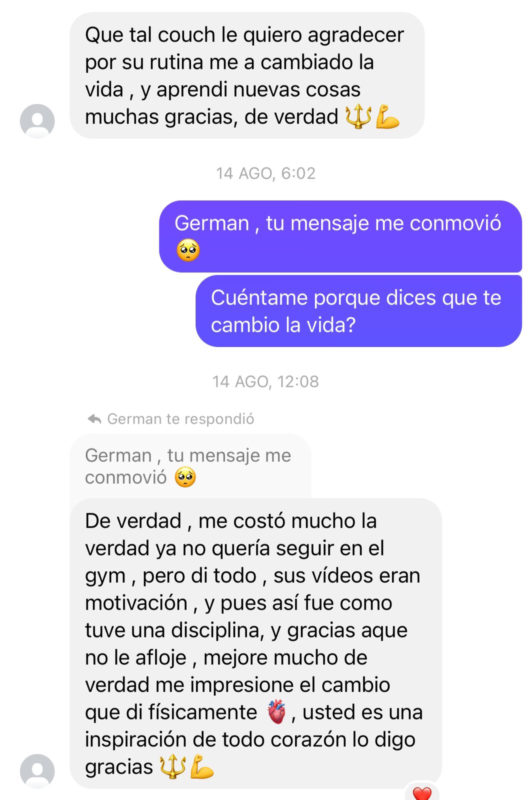Viewport: 532px width, 800px height.
Task: Select the 'De verdad, me costó' message
Action: pyautogui.click(x=255, y=643)
